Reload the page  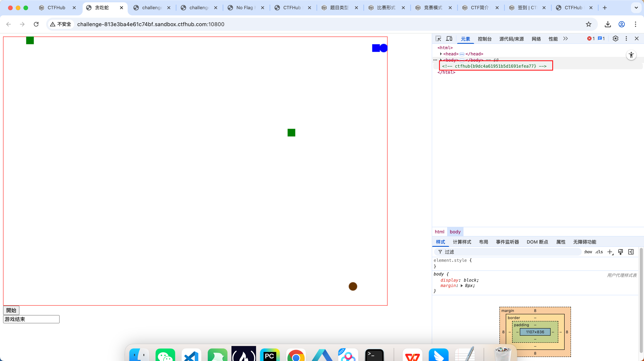(x=36, y=24)
